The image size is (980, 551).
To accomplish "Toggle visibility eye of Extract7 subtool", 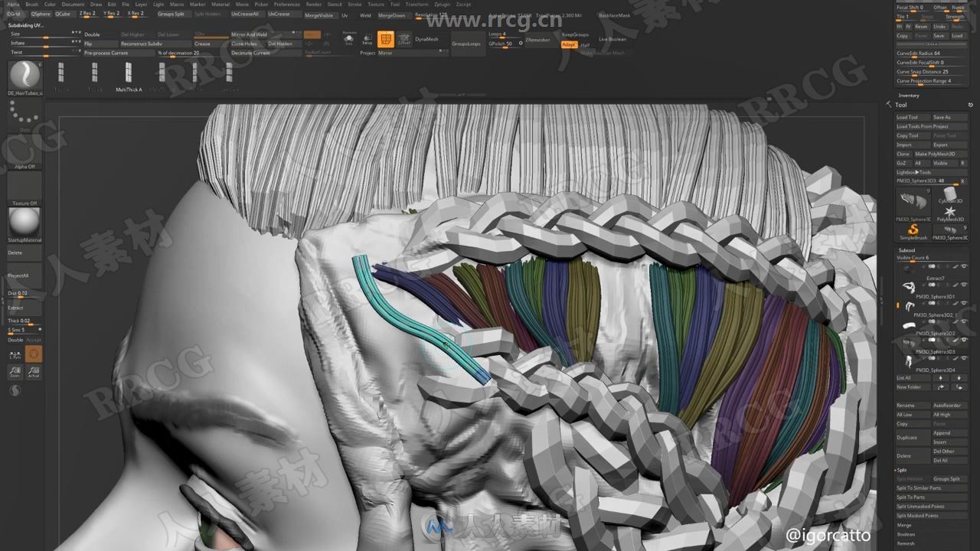I will [964, 266].
